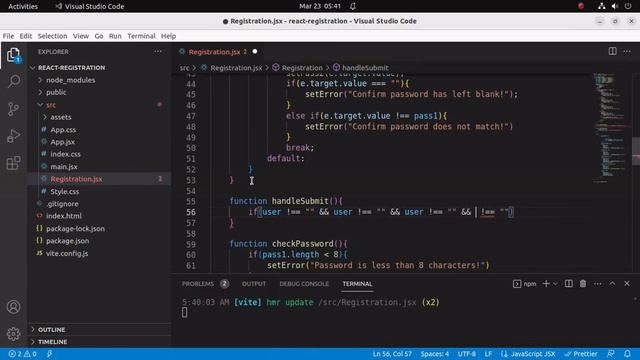The width and height of the screenshot is (640, 360).
Task: Click Ln 56, Col 57 in status bar
Action: pos(392,354)
